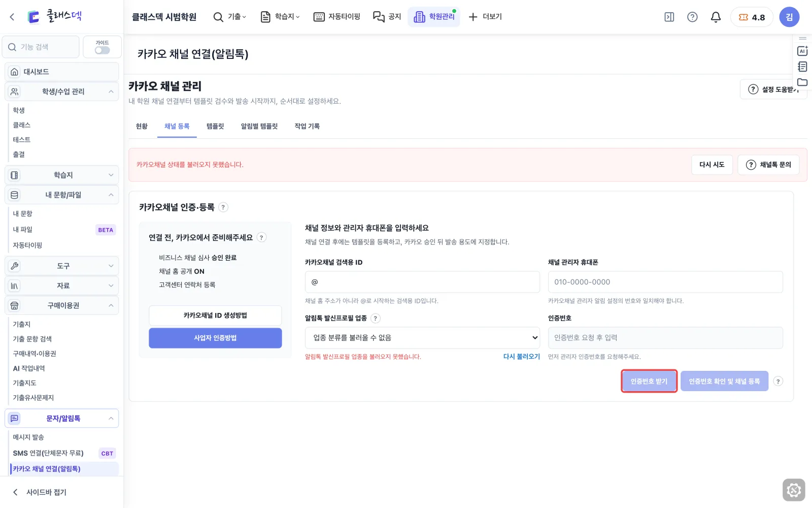This screenshot has height=508, width=812.
Task: Click the 채널 관리자 휴대폰 input field
Action: (665, 282)
